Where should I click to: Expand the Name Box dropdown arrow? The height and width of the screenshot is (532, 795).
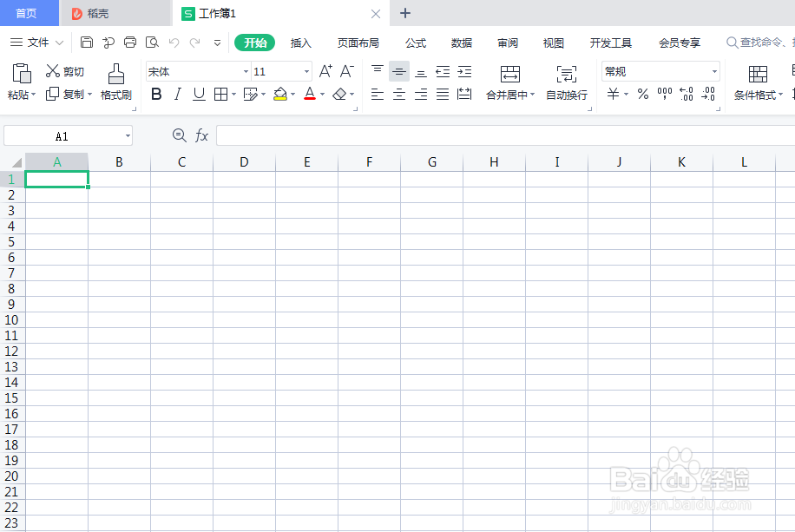pos(128,136)
